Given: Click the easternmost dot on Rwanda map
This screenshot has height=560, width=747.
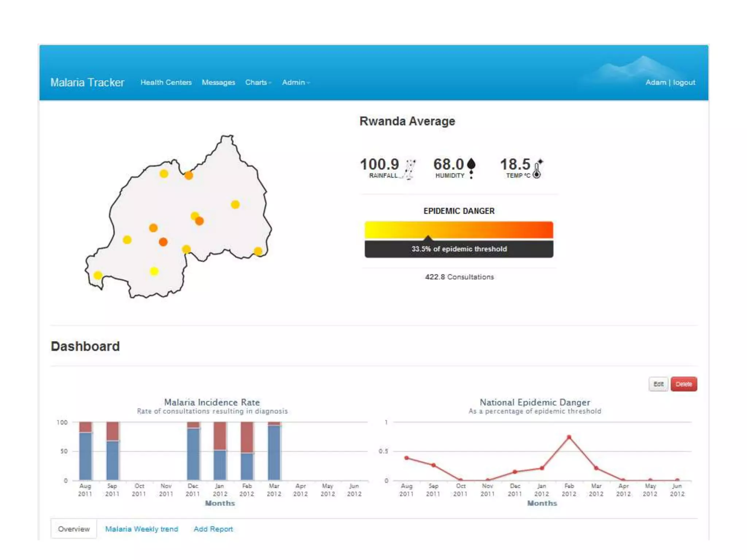Looking at the screenshot, I should (x=258, y=251).
